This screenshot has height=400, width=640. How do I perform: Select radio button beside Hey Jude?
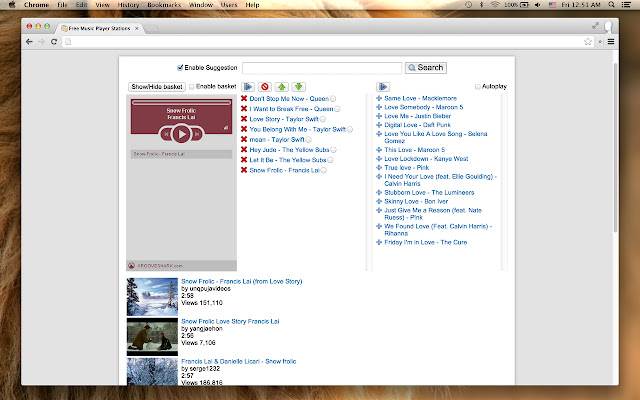pos(333,150)
